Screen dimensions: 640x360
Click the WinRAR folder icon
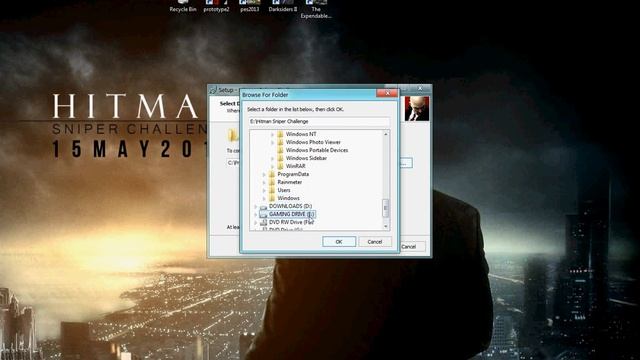coord(280,166)
